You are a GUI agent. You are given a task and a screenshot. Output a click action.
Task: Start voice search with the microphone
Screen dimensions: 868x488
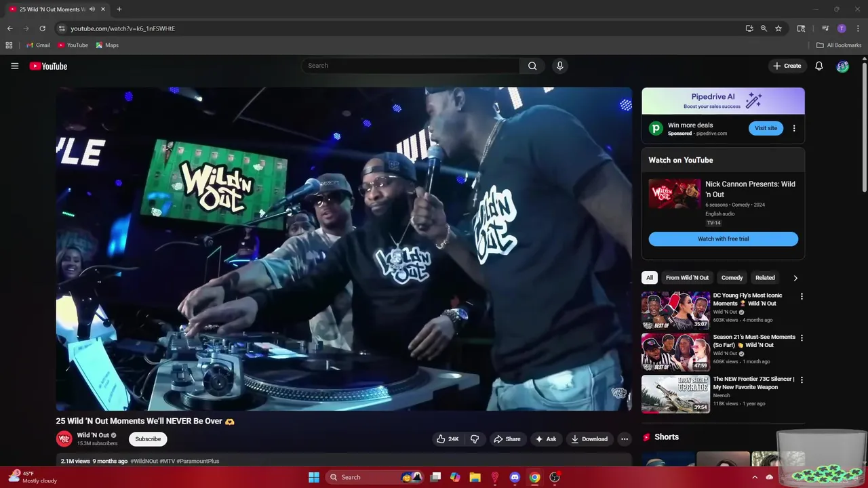click(559, 66)
